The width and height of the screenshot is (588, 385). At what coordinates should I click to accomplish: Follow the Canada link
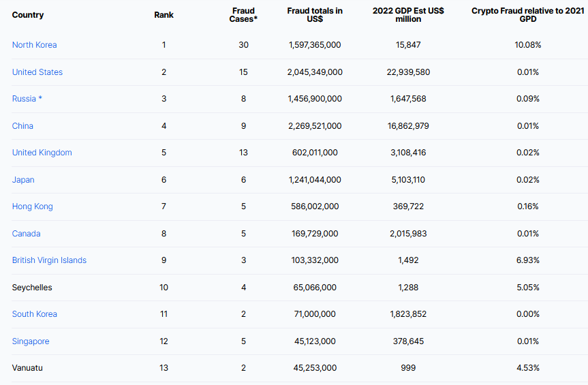coord(26,234)
